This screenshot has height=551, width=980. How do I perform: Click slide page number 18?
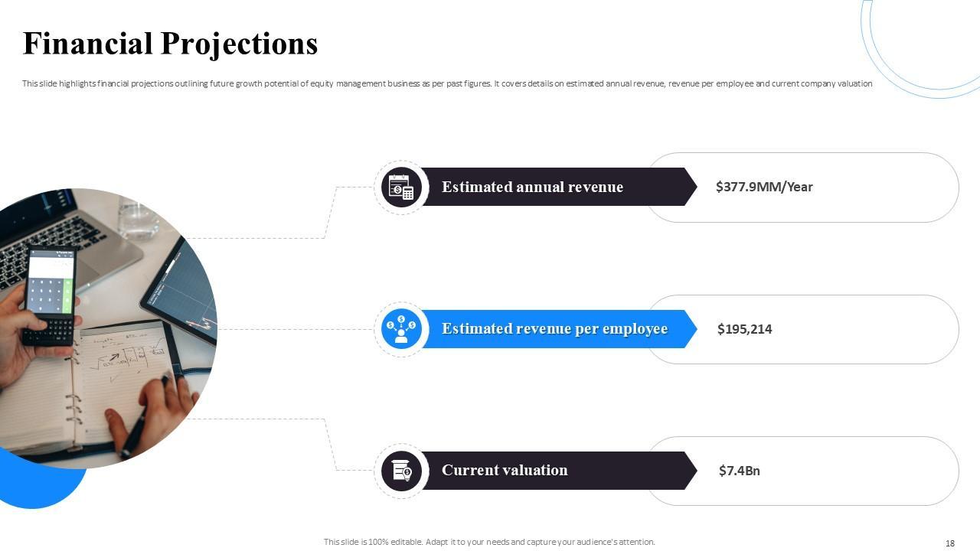coord(950,543)
